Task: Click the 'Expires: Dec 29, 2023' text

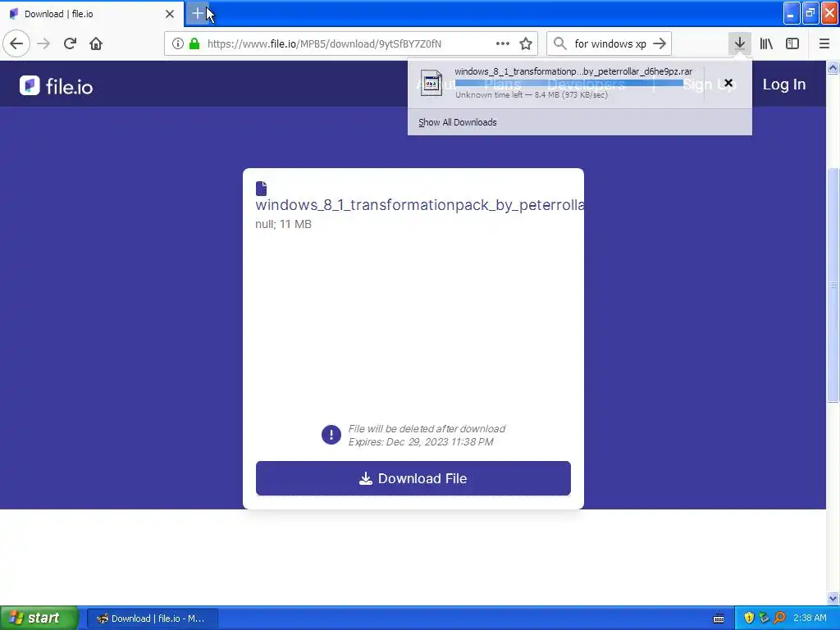Action: click(421, 441)
